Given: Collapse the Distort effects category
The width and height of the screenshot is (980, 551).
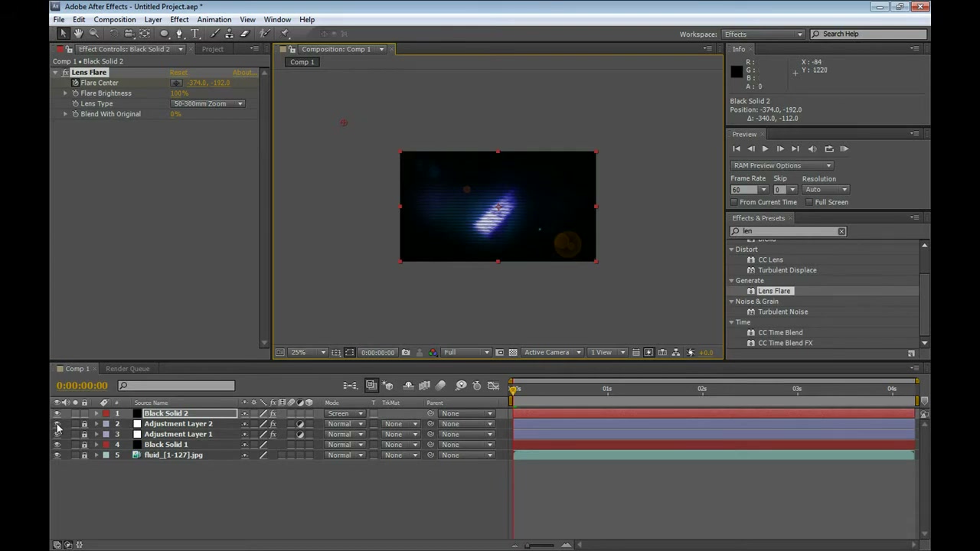Looking at the screenshot, I should coord(731,249).
